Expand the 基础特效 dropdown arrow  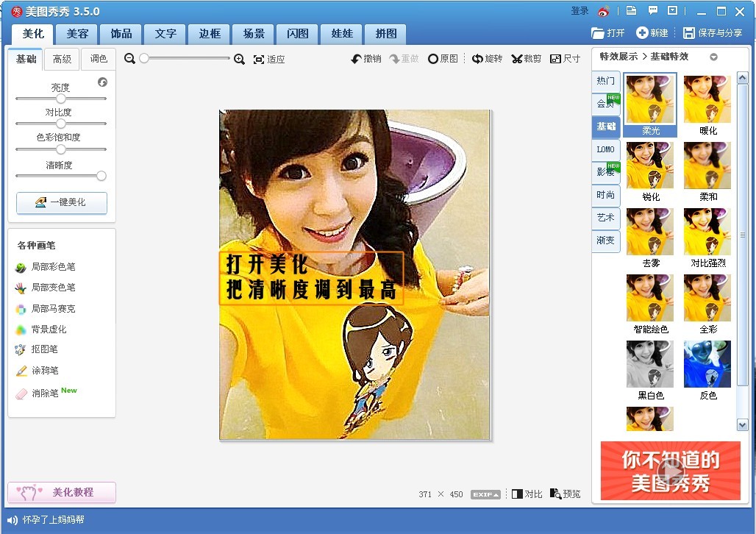click(x=713, y=57)
